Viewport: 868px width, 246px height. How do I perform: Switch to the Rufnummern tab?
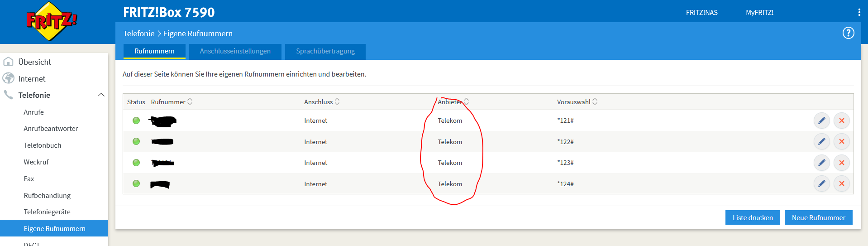154,51
